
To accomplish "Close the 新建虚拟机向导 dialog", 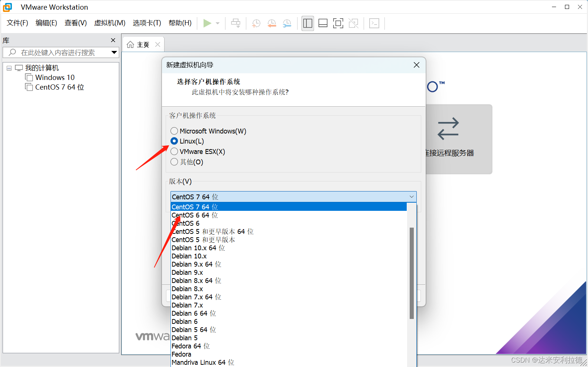I will click(416, 65).
